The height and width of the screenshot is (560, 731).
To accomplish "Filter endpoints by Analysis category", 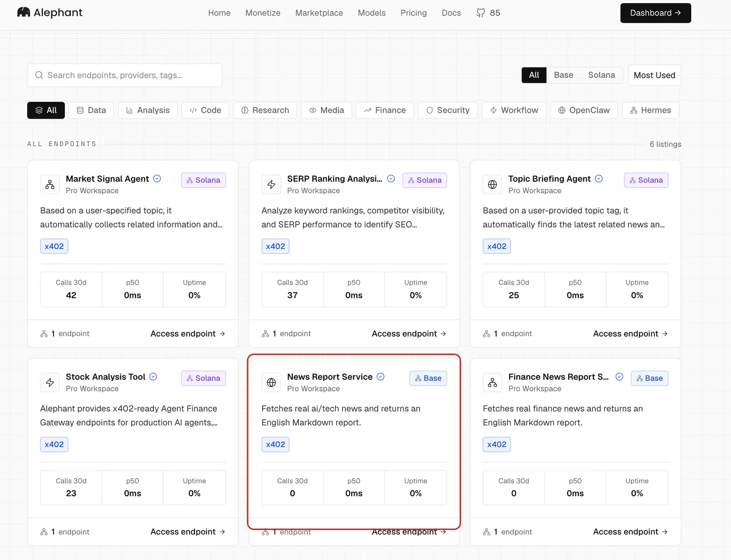I will (x=148, y=110).
